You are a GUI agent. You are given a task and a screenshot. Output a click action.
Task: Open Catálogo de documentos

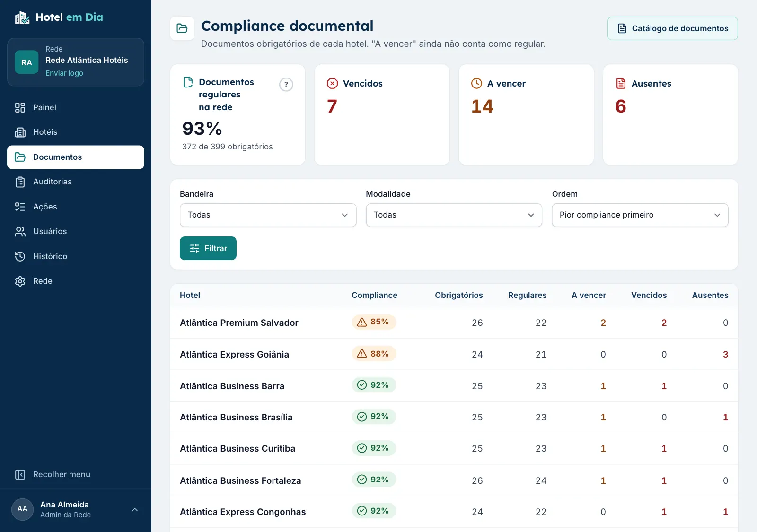point(673,28)
